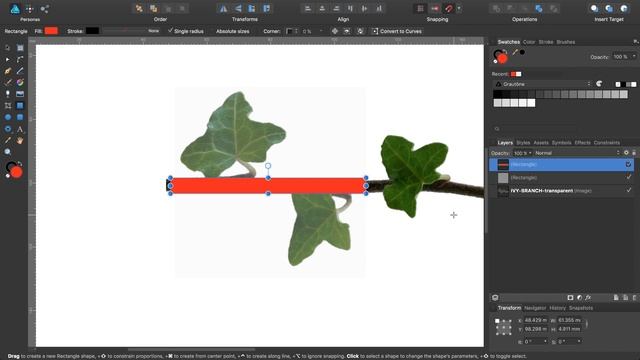This screenshot has height=360, width=640.
Task: Switch to the Pixel persona icon
Action: tap(29, 9)
